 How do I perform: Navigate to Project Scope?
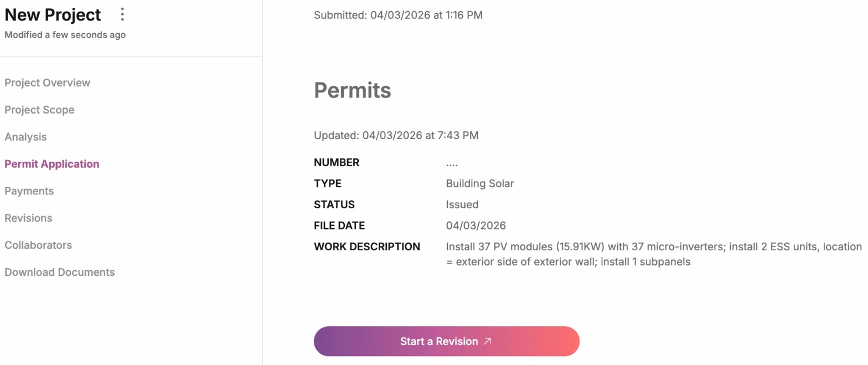(39, 110)
